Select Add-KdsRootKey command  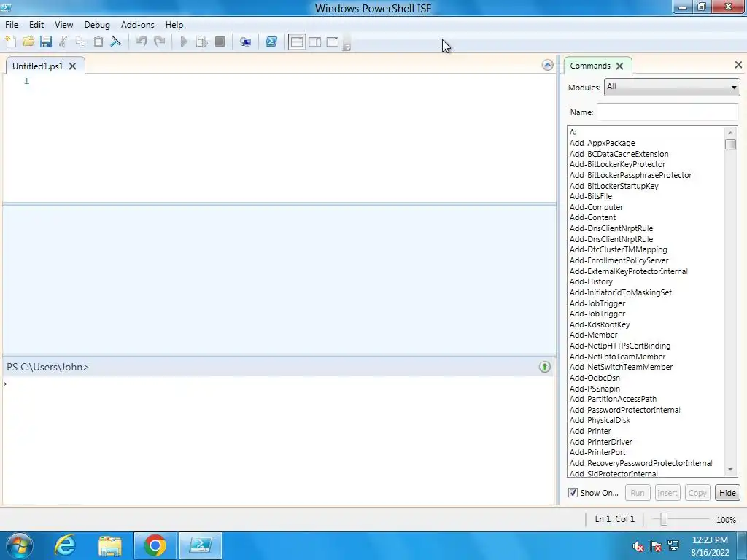[x=600, y=324]
